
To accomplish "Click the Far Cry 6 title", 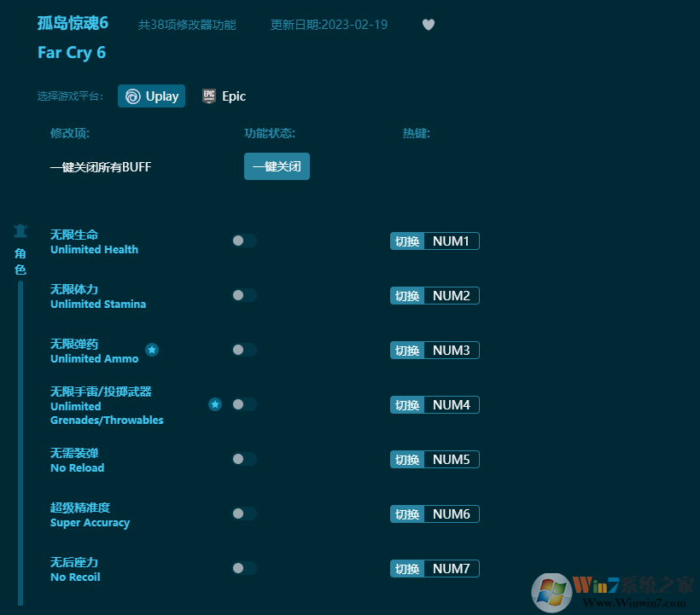I will (x=72, y=53).
